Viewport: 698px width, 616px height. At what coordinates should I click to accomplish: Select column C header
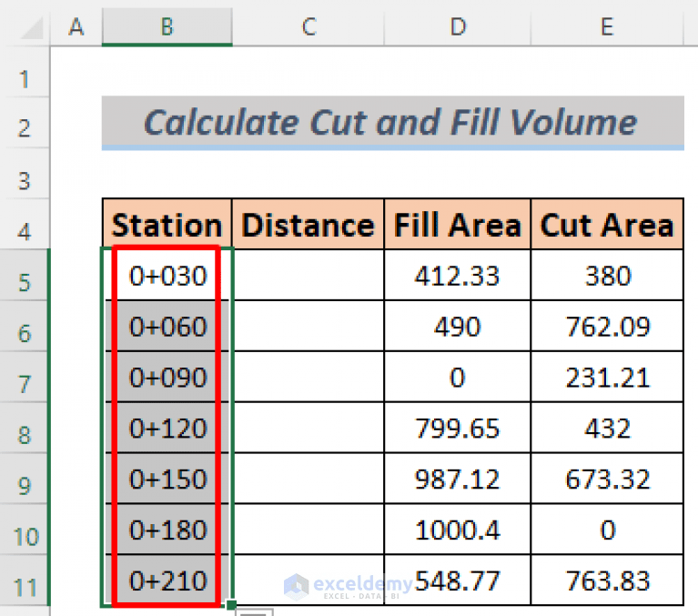[x=308, y=26]
